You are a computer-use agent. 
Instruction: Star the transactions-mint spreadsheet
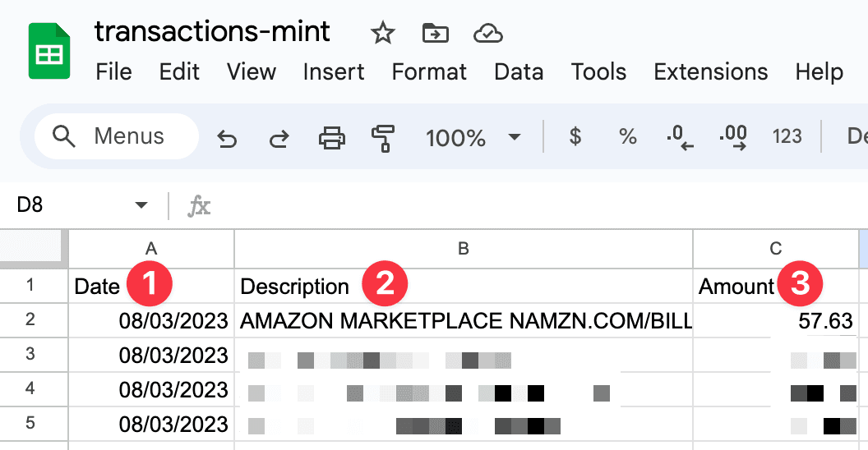(382, 33)
